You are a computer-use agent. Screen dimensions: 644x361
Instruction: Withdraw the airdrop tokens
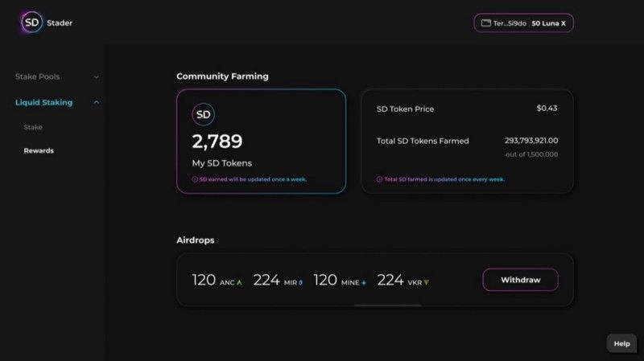(x=520, y=280)
